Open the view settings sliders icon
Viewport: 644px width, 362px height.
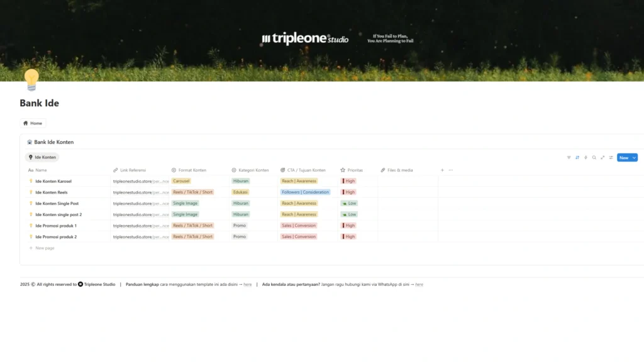point(611,158)
